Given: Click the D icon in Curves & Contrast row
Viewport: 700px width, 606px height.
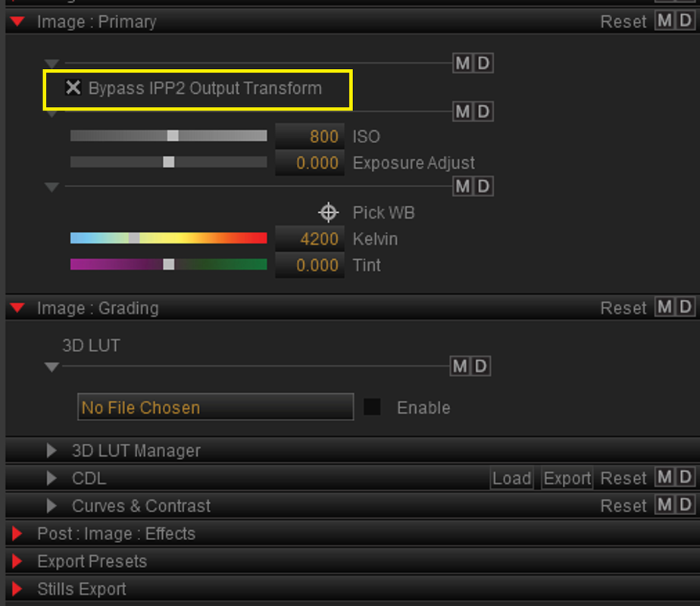Looking at the screenshot, I should (686, 505).
